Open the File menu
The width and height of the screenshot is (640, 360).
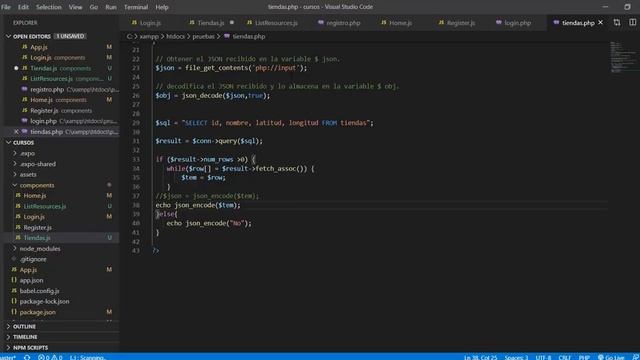tap(6, 7)
